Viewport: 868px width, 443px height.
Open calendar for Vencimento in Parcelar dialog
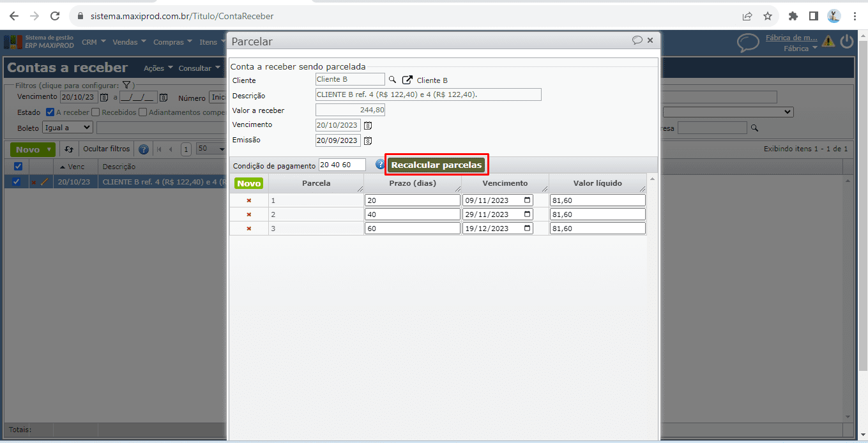(x=368, y=125)
